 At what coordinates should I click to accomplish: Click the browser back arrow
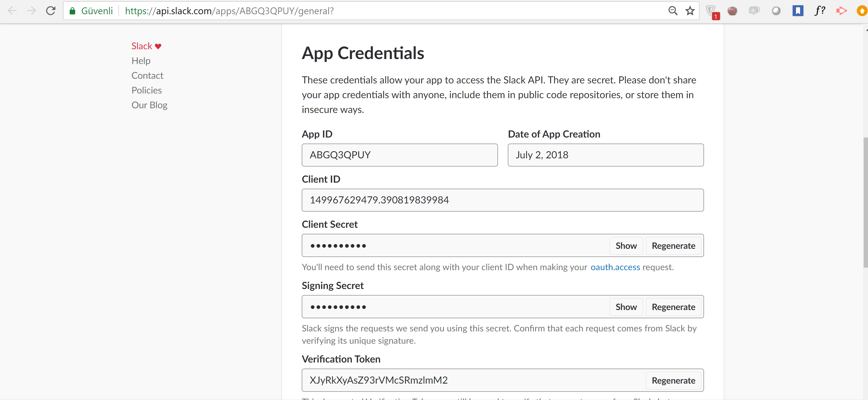[12, 11]
